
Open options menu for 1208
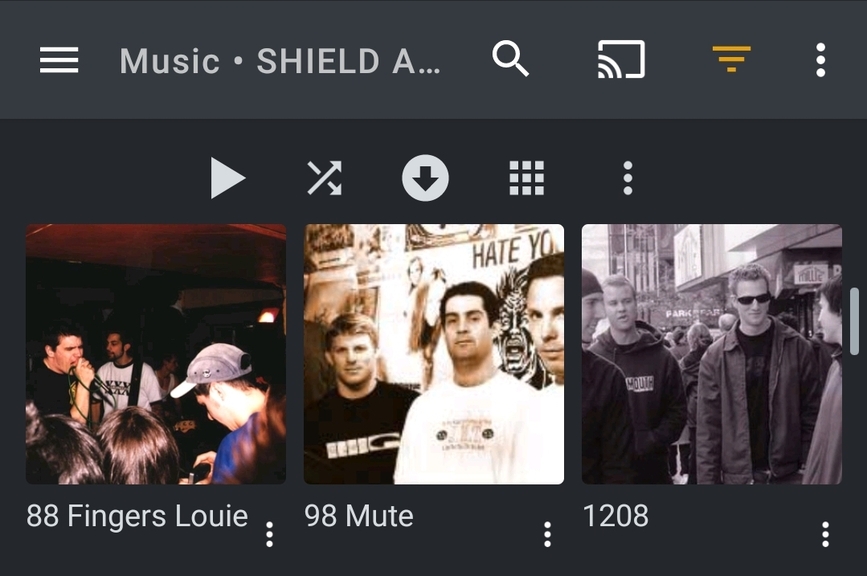(x=826, y=535)
